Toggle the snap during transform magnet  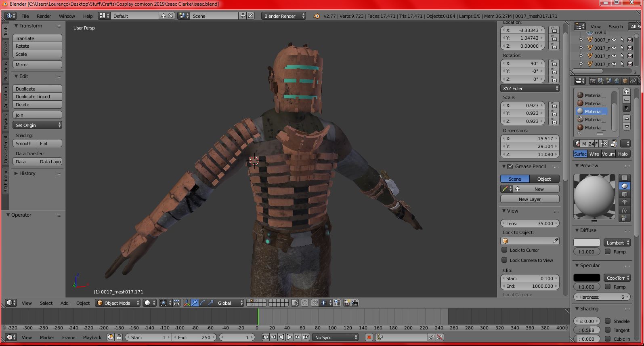[315, 303]
